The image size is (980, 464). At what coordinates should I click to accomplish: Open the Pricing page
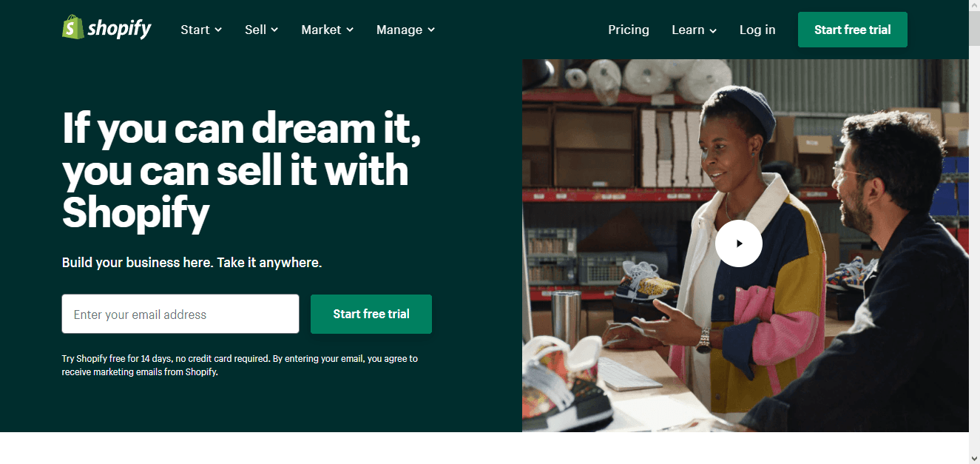(x=629, y=30)
